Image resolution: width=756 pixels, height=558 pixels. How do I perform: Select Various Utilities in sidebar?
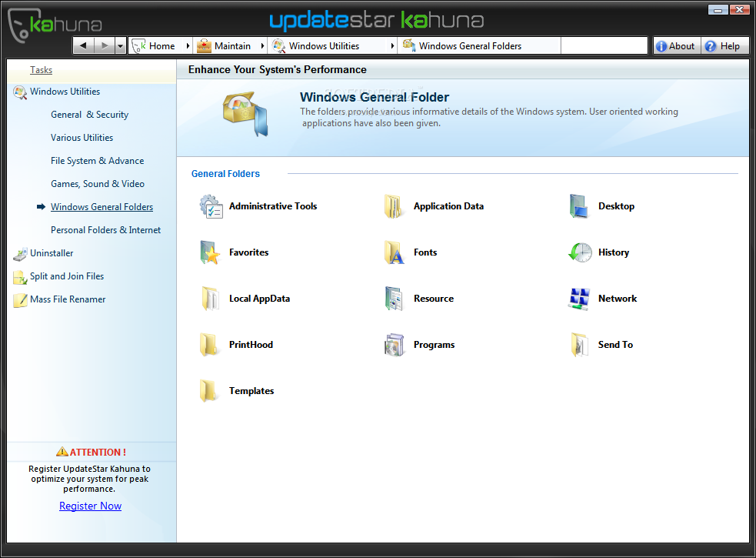coord(82,138)
